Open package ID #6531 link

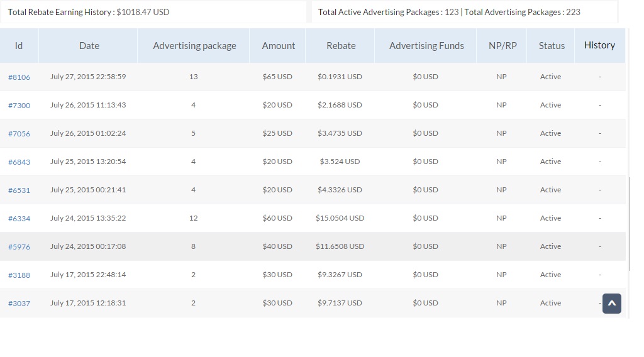[19, 190]
